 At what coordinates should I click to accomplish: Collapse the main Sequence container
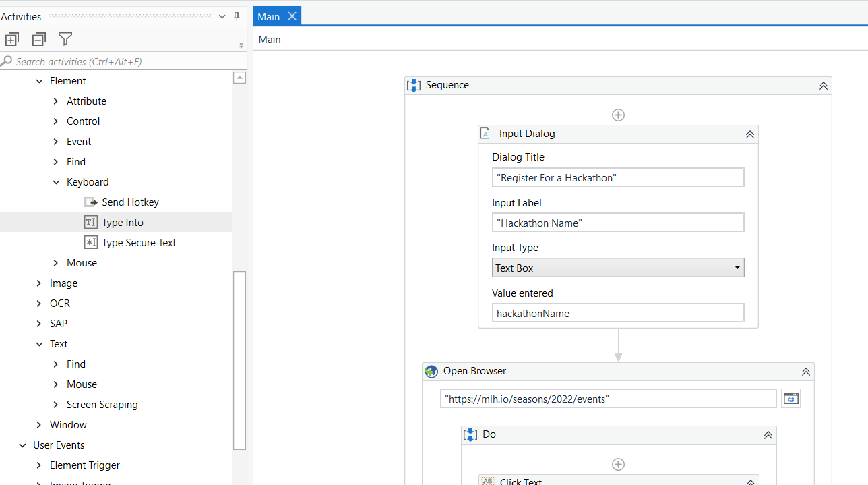823,86
